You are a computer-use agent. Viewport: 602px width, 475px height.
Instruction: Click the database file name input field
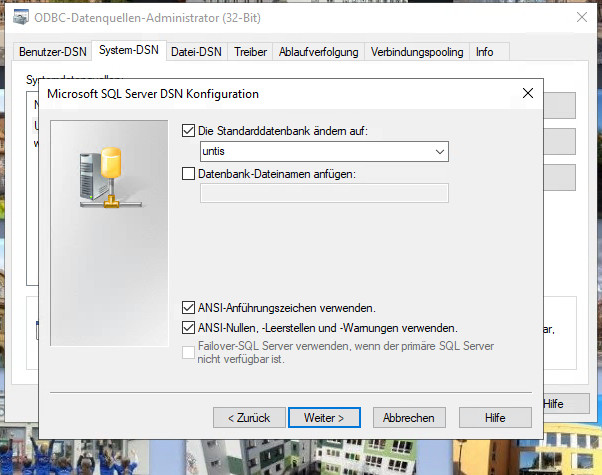tap(324, 193)
